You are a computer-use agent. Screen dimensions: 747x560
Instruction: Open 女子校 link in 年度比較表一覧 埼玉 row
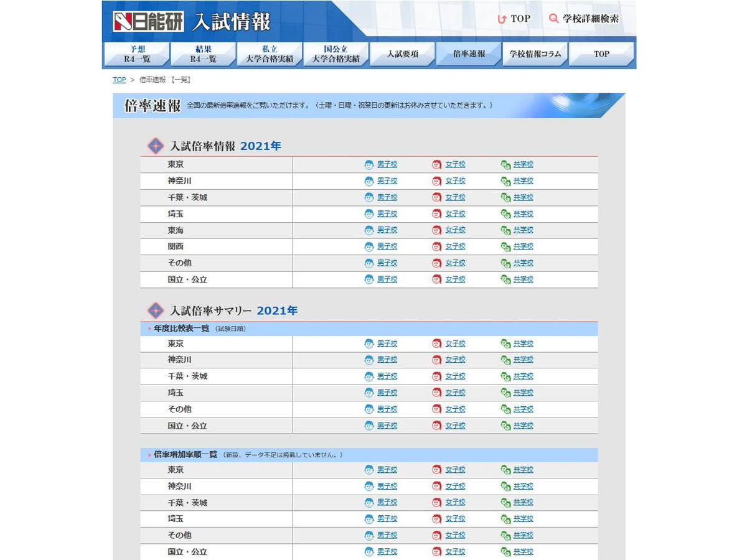pos(455,393)
